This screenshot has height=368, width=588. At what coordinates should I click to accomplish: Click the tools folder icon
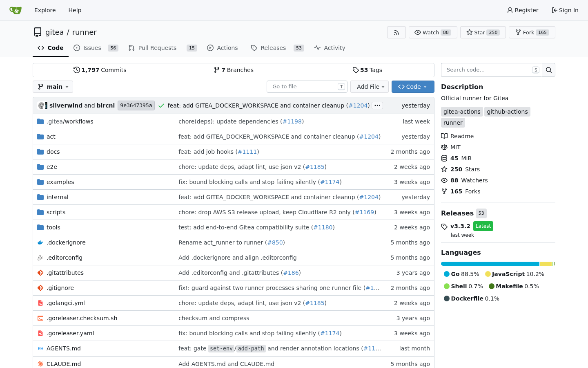pos(40,227)
